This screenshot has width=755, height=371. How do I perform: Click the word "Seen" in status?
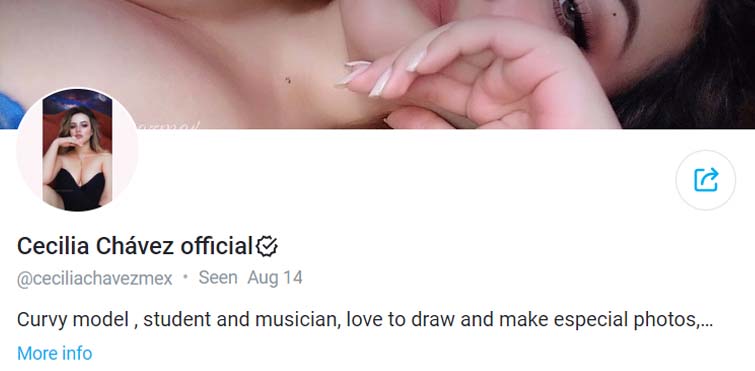coord(218,278)
